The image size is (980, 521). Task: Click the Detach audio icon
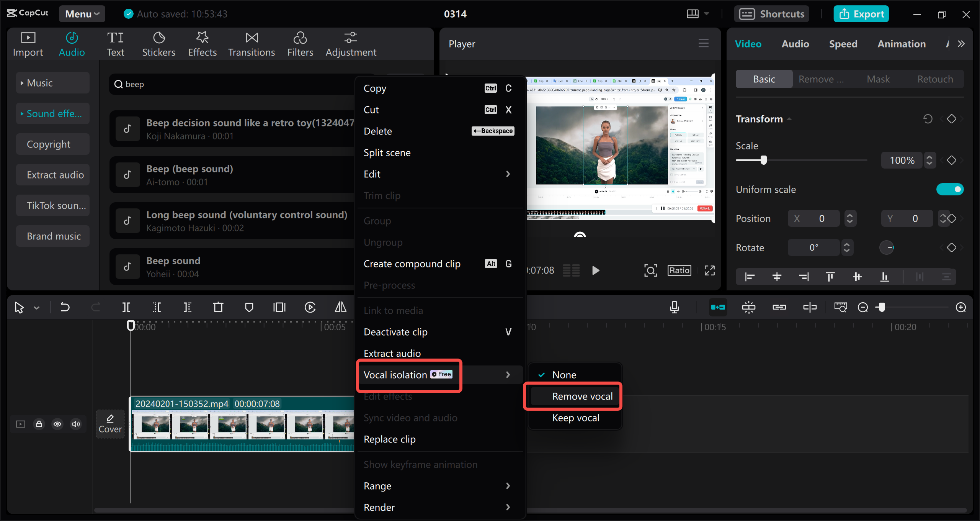(x=809, y=308)
